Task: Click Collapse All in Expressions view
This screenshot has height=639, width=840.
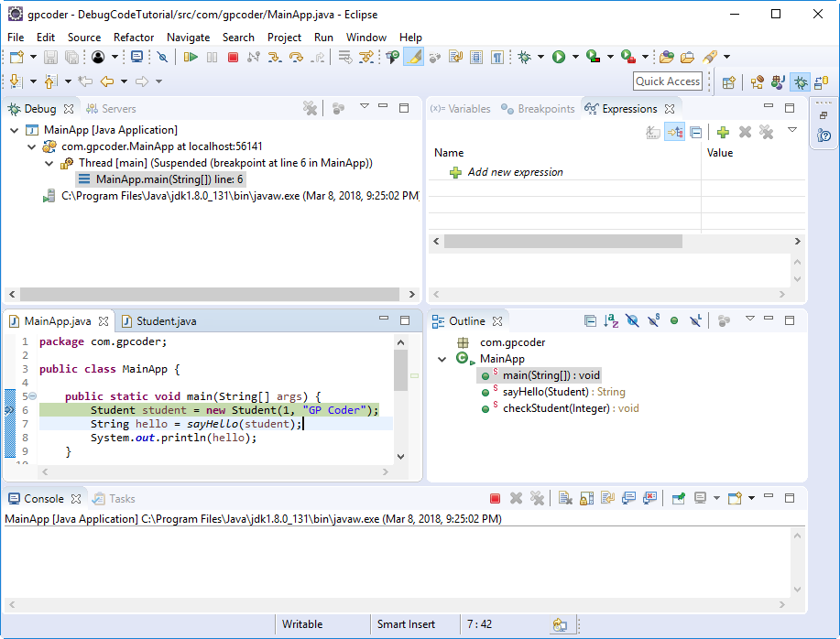Action: click(x=696, y=132)
